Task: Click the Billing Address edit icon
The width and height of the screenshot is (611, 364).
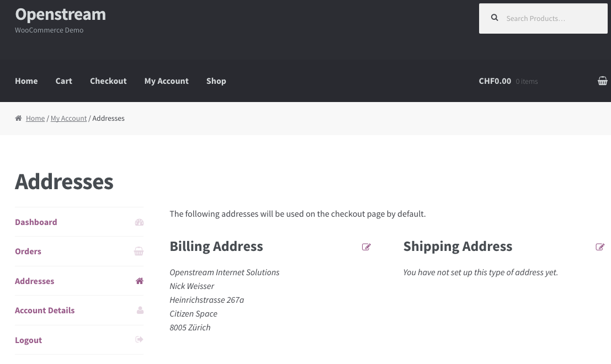Action: click(366, 247)
